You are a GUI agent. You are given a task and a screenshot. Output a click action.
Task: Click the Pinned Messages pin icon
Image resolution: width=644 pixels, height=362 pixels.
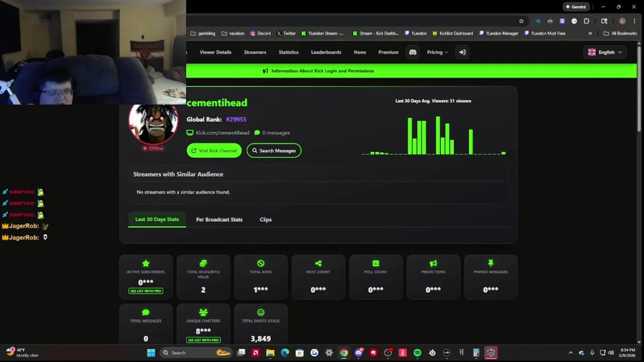pos(491,263)
